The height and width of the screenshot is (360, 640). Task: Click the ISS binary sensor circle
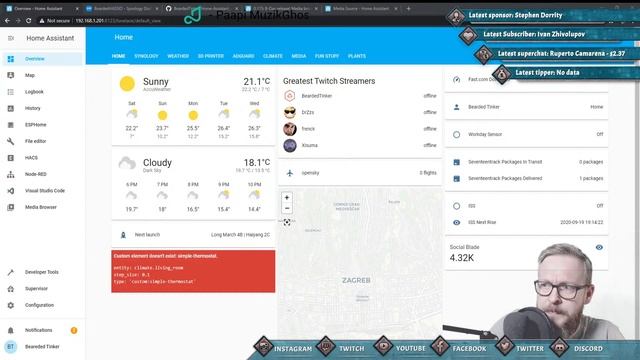456,206
